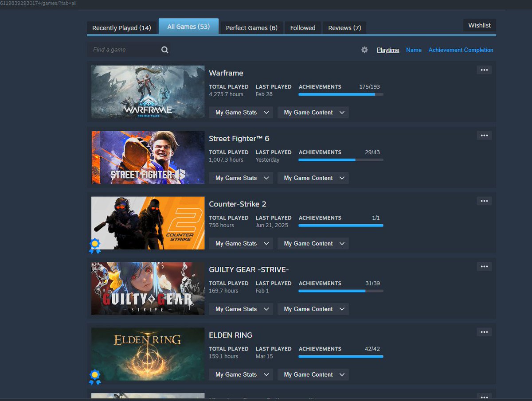Click the Counter-Strike 2 cover thumbnail
The image size is (532, 401).
(148, 223)
